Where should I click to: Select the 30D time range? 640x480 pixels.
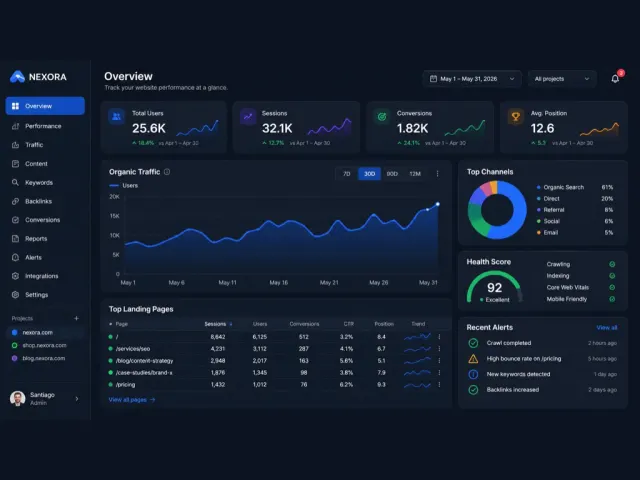coord(369,173)
